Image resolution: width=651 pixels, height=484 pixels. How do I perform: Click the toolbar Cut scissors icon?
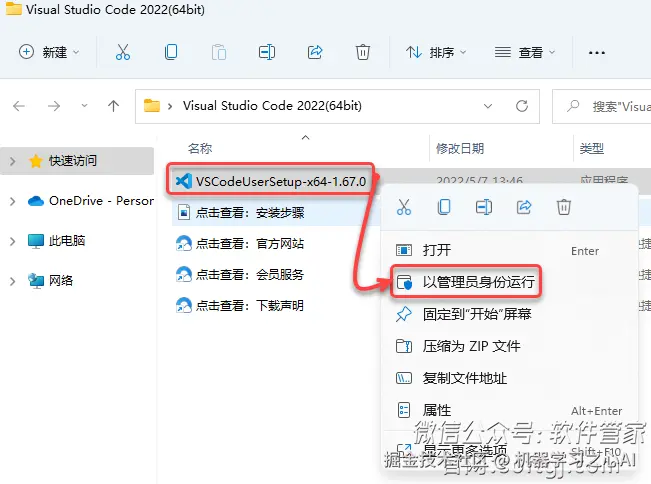tap(122, 52)
